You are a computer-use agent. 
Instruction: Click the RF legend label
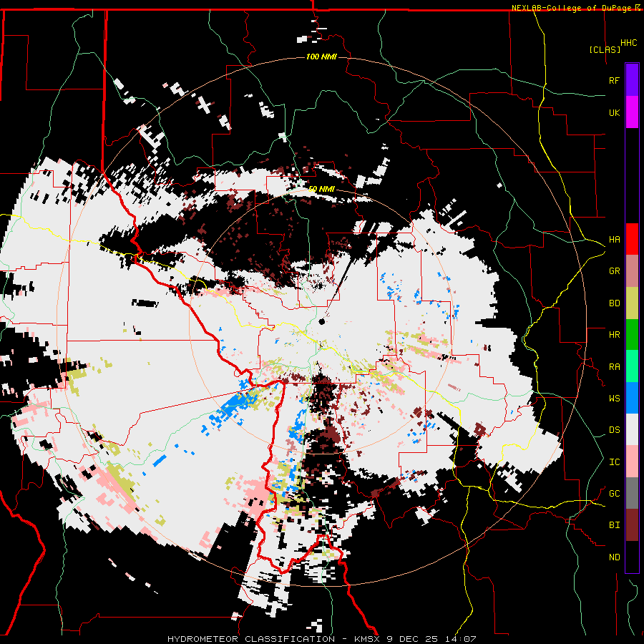(614, 80)
